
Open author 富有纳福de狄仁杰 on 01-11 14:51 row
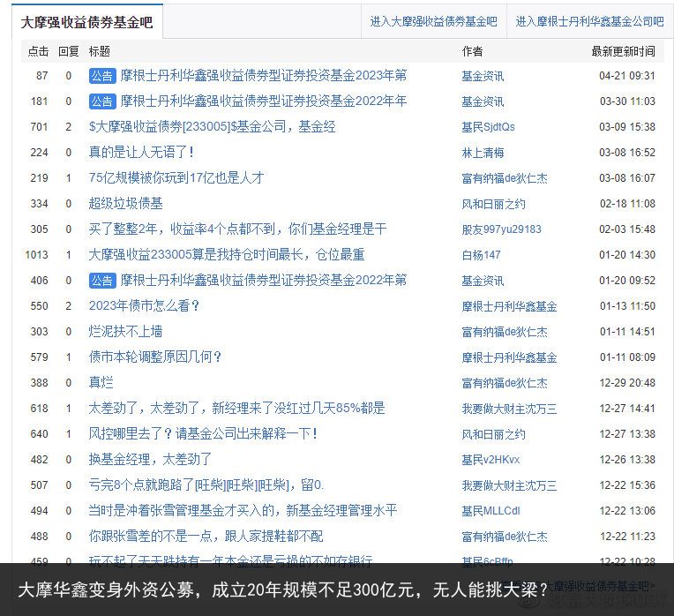click(x=505, y=332)
